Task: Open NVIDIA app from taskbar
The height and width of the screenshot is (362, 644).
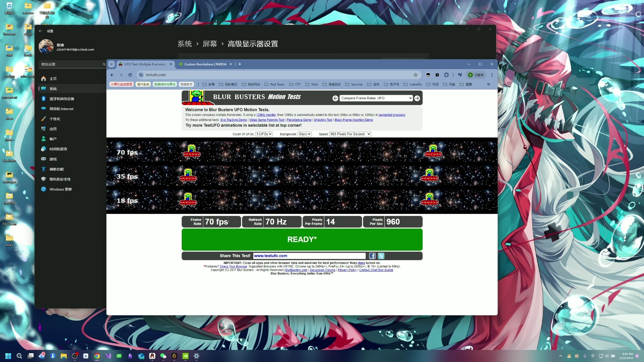Action: click(x=185, y=356)
